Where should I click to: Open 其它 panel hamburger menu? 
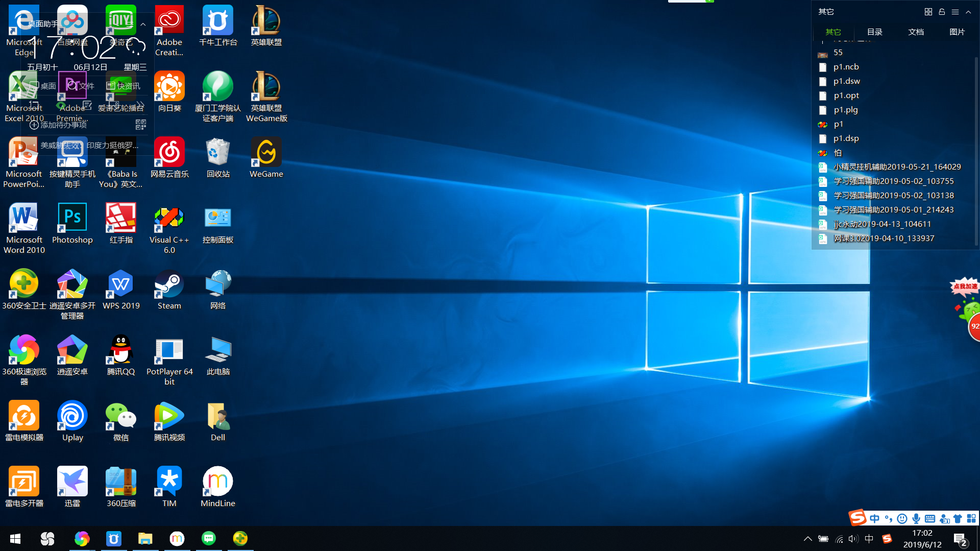click(x=955, y=12)
